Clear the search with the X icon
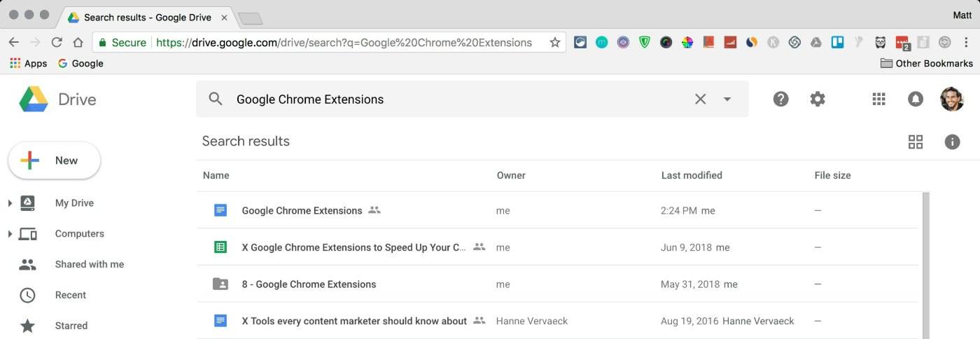The width and height of the screenshot is (980, 339). click(700, 99)
